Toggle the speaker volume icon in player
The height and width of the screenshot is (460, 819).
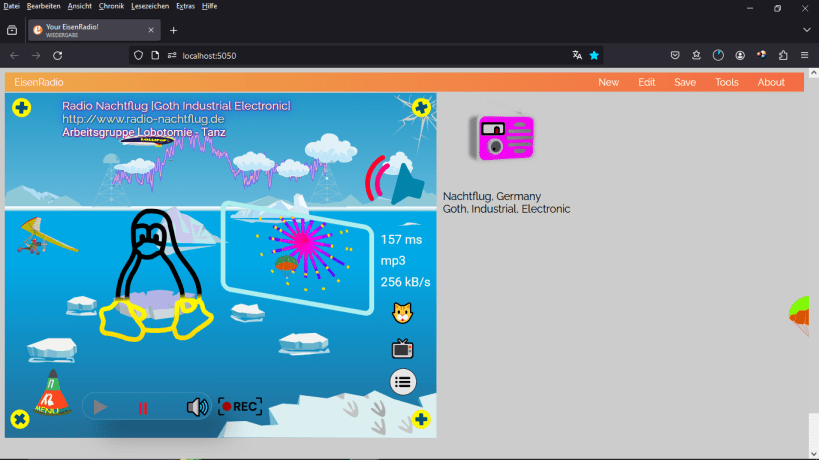(197, 407)
